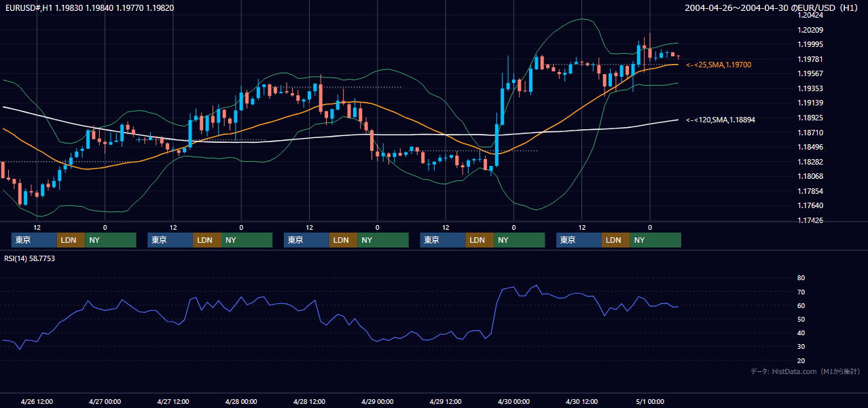Viewport: 868px width, 408px height.
Task: Select RSI axis level 70
Action: point(801,292)
